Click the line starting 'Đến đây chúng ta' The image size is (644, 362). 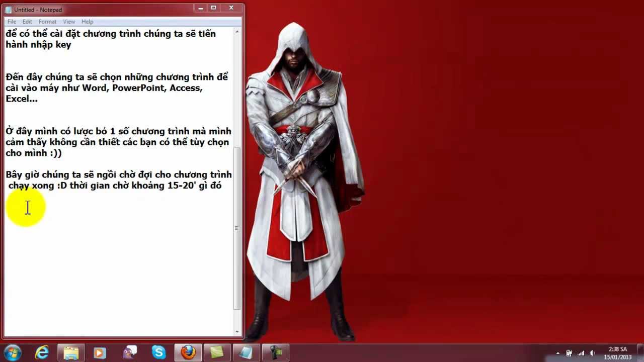click(x=117, y=77)
